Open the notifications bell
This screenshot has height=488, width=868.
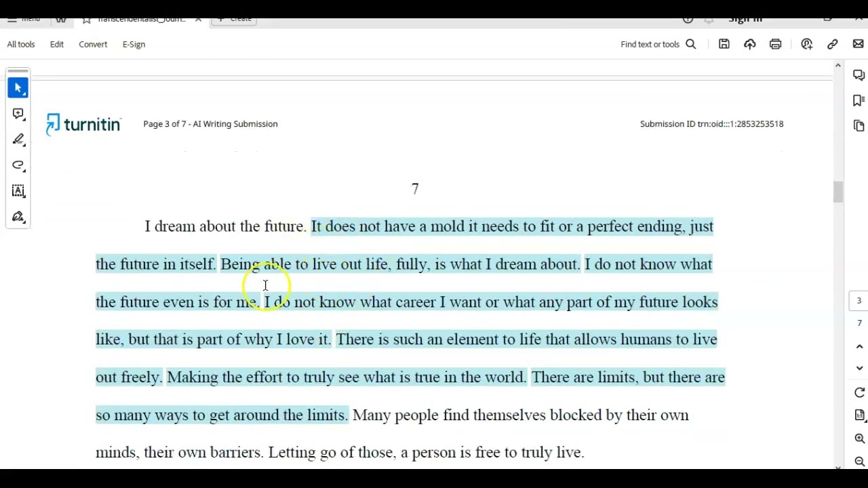pos(709,20)
